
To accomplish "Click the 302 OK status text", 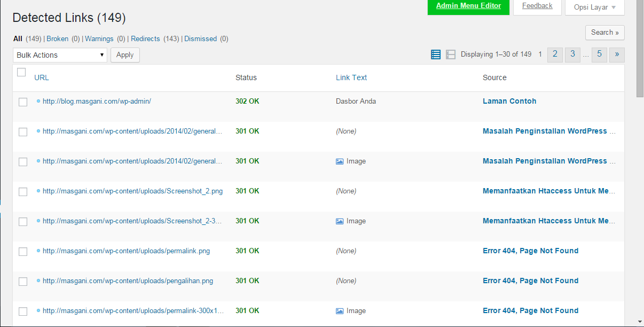I will click(x=247, y=101).
